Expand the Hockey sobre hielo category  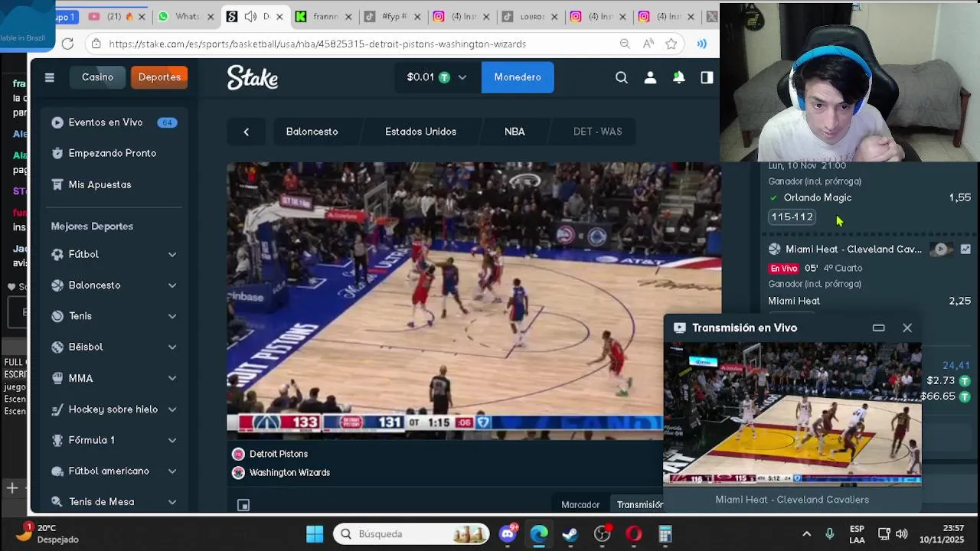coord(172,409)
